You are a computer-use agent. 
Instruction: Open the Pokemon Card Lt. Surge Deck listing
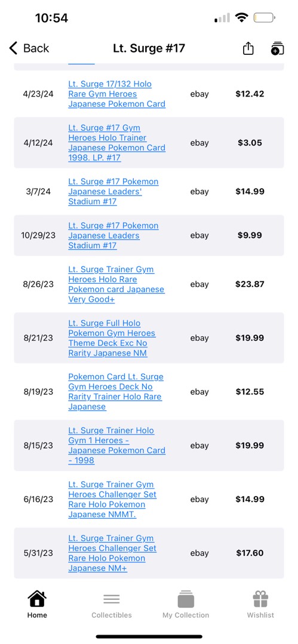(116, 392)
